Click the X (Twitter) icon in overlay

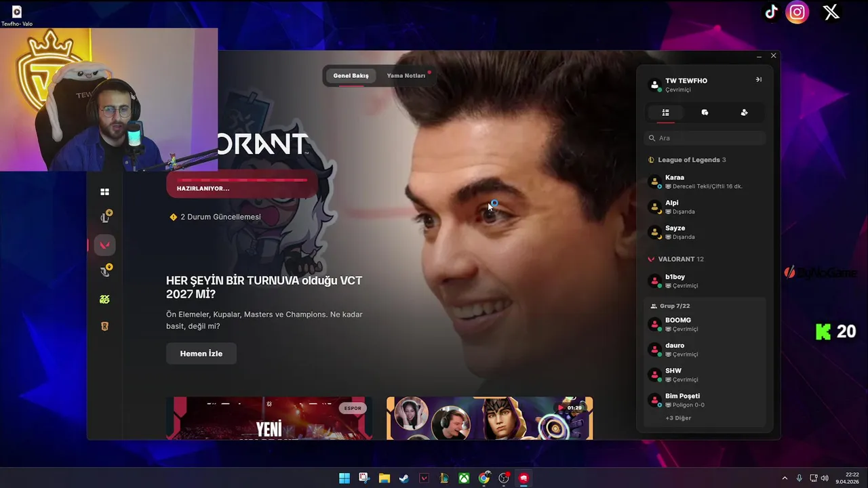coord(831,12)
